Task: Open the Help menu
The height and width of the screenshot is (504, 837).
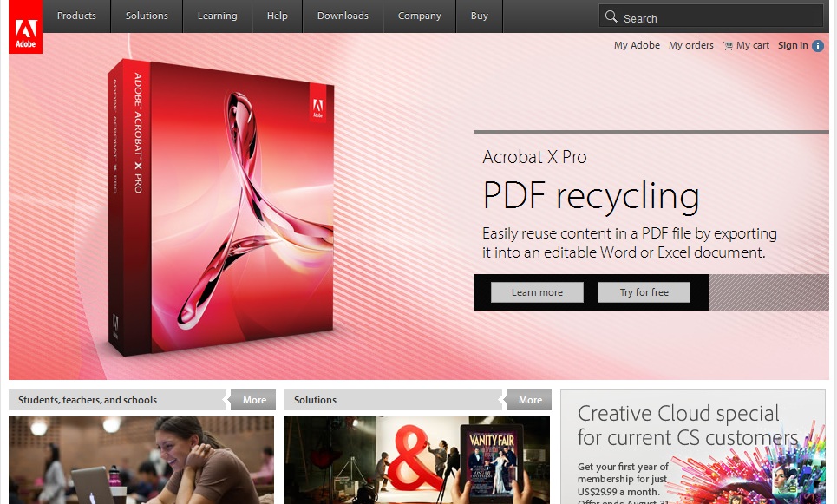Action: pos(277,16)
